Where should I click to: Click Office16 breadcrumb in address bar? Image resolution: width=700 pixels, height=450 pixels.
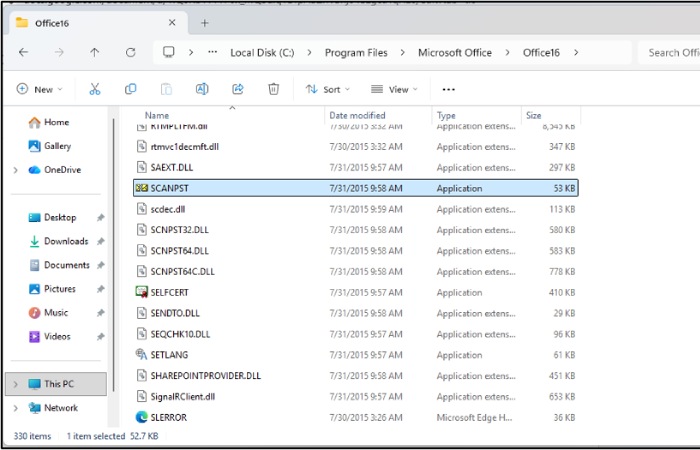[541, 53]
